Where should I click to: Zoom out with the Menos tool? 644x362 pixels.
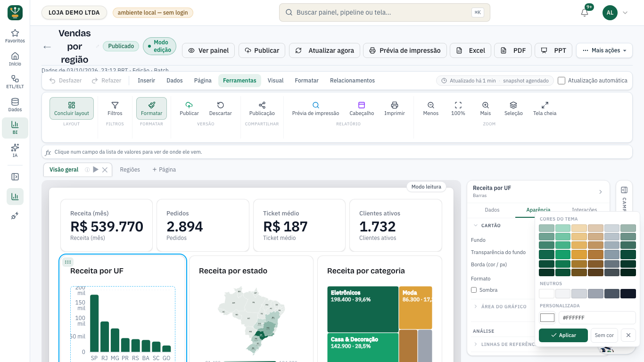tap(431, 108)
